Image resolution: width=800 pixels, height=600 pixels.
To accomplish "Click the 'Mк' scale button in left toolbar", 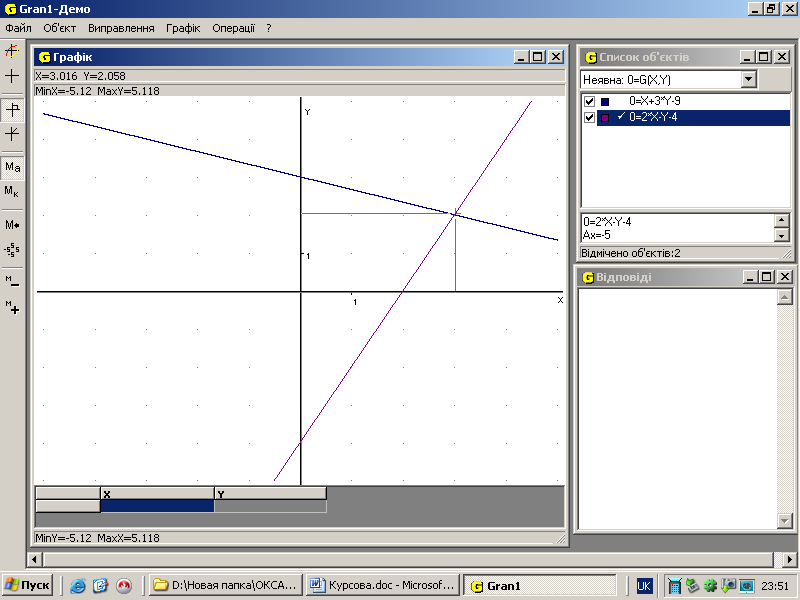I will pyautogui.click(x=12, y=191).
